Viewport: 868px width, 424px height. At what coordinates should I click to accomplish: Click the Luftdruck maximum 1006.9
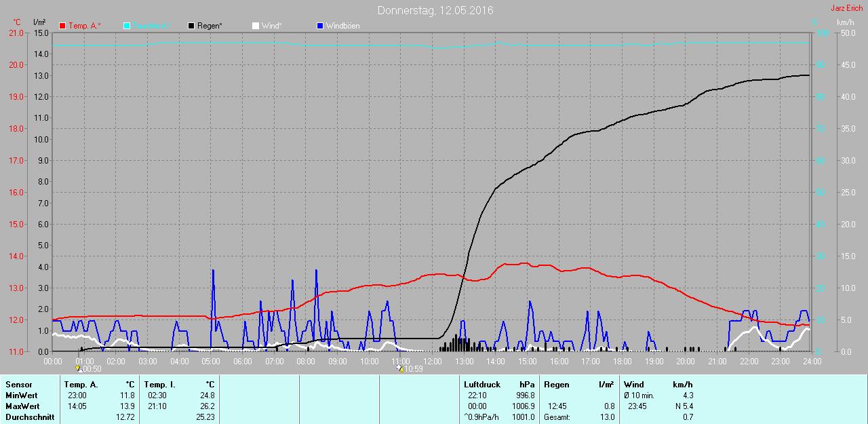[x=523, y=406]
